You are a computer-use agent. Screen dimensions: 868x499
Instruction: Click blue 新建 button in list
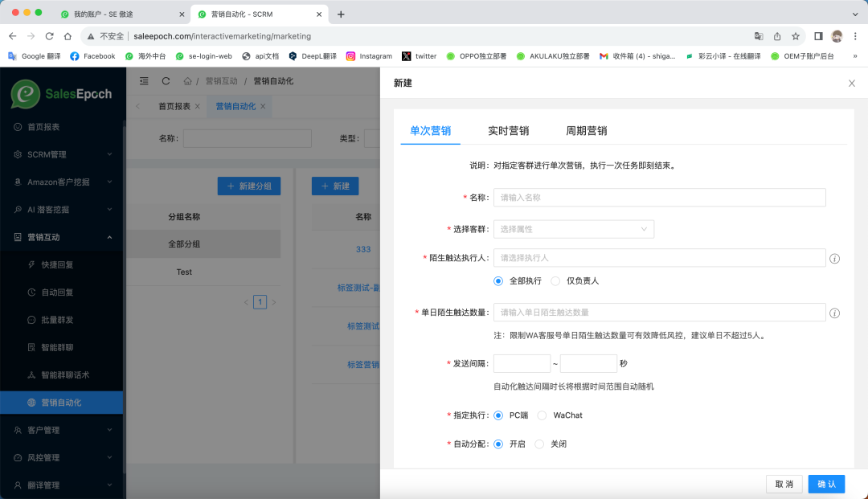pos(335,186)
